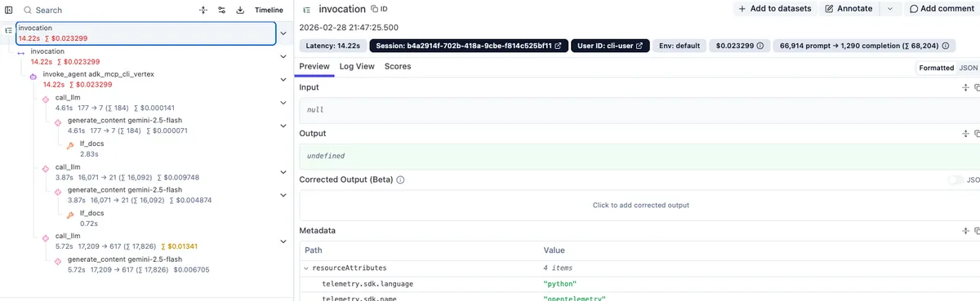980x301 pixels.
Task: Click the info icon beside Corrected Output (Beta)
Action: point(401,179)
